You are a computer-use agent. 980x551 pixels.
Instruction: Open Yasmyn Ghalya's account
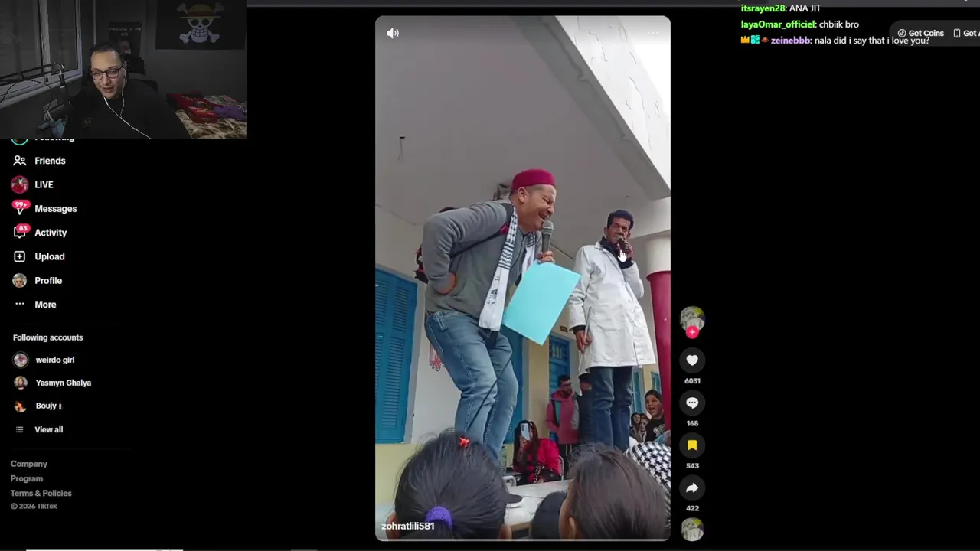coord(64,383)
